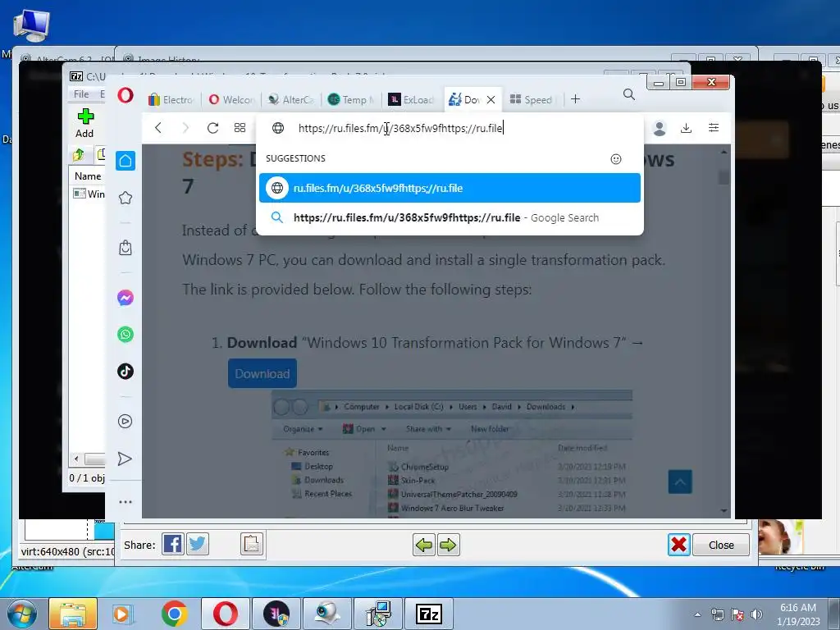This screenshot has height=630, width=840.
Task: Go to previous image with left green arrow
Action: [424, 546]
